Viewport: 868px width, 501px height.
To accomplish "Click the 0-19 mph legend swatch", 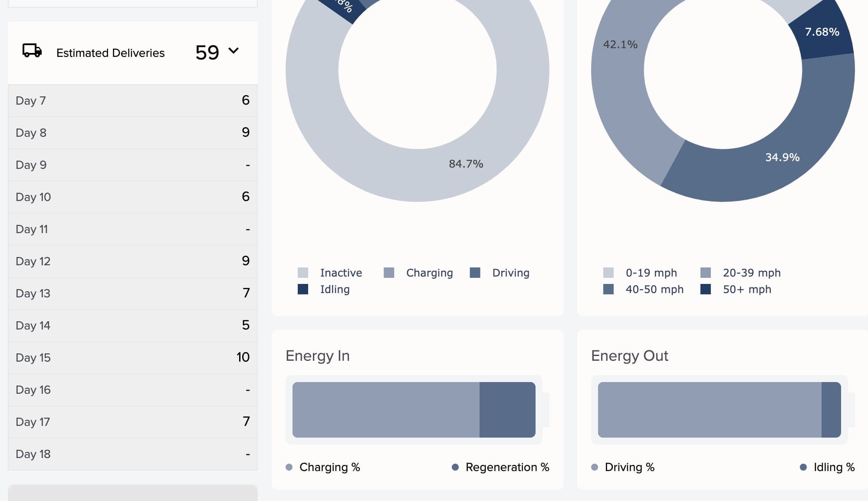I will click(x=608, y=273).
